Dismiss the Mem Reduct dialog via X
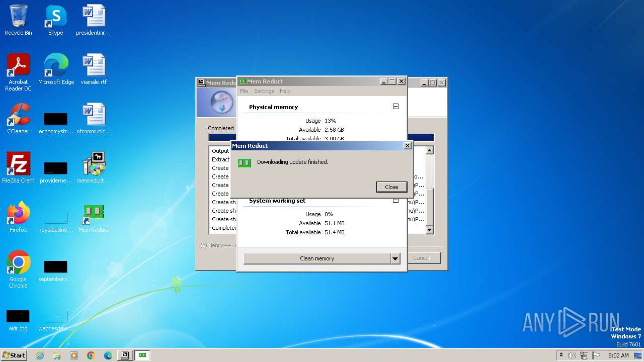The width and height of the screenshot is (644, 362). 408,146
